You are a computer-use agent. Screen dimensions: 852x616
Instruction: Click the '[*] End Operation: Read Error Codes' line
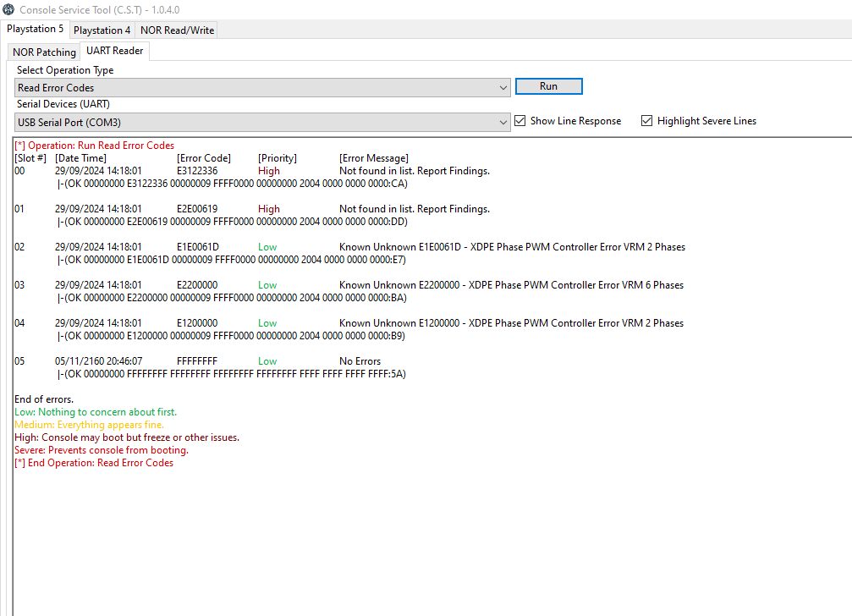(94, 463)
